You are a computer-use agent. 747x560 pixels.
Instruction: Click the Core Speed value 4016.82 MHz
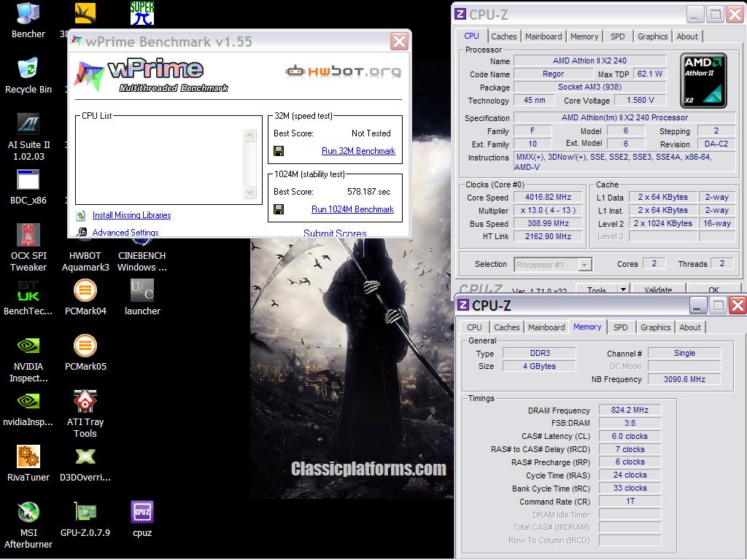pyautogui.click(x=548, y=197)
